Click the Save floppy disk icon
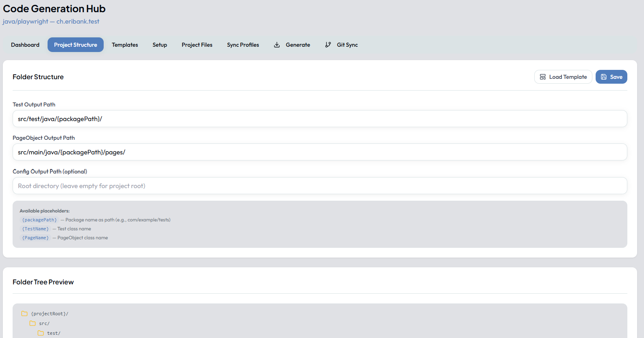644x338 pixels. [x=604, y=77]
